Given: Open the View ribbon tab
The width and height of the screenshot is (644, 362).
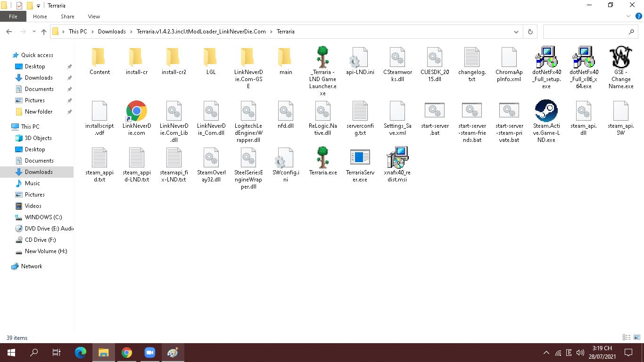Looking at the screenshot, I should 94,16.
